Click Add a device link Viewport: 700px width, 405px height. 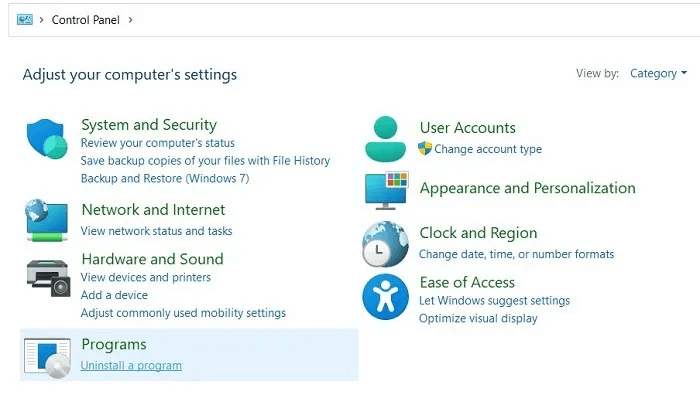tap(114, 295)
